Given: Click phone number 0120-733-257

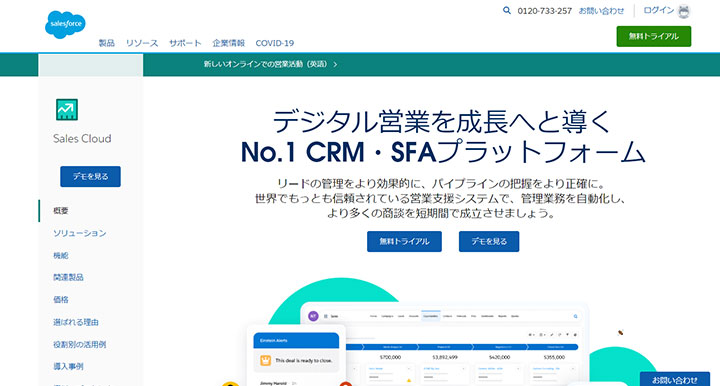Looking at the screenshot, I should tap(545, 11).
